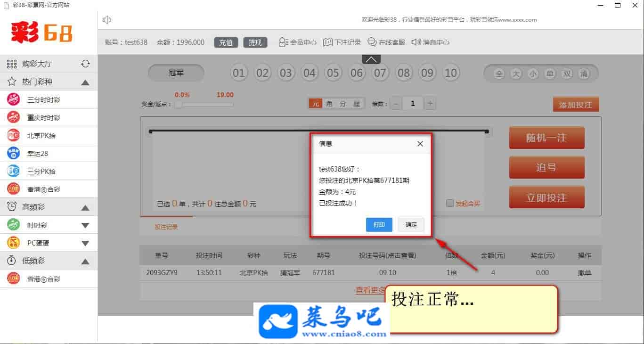Open 在线客服 online support
The image size is (644, 344).
386,42
